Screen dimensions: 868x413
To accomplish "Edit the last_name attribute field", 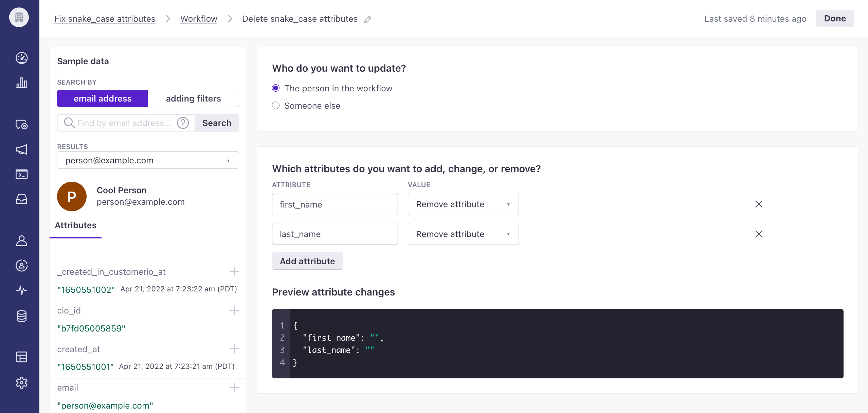I will [335, 234].
